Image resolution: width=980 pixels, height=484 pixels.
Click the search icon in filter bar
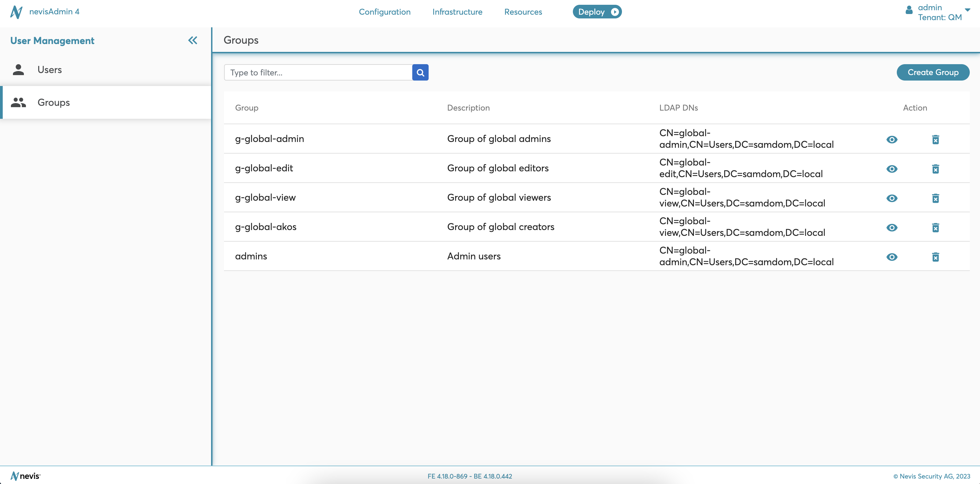(x=421, y=72)
